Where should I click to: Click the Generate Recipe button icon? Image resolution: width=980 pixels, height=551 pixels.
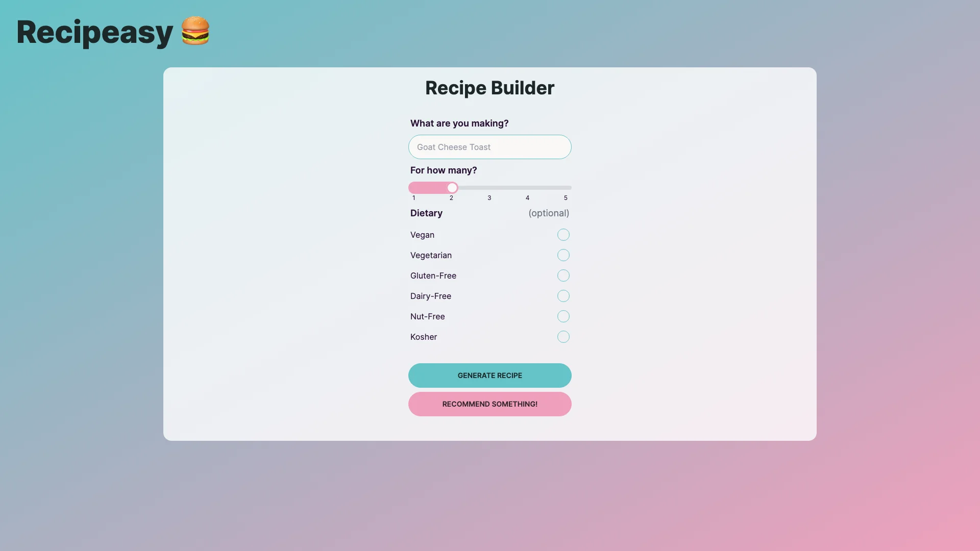point(490,375)
